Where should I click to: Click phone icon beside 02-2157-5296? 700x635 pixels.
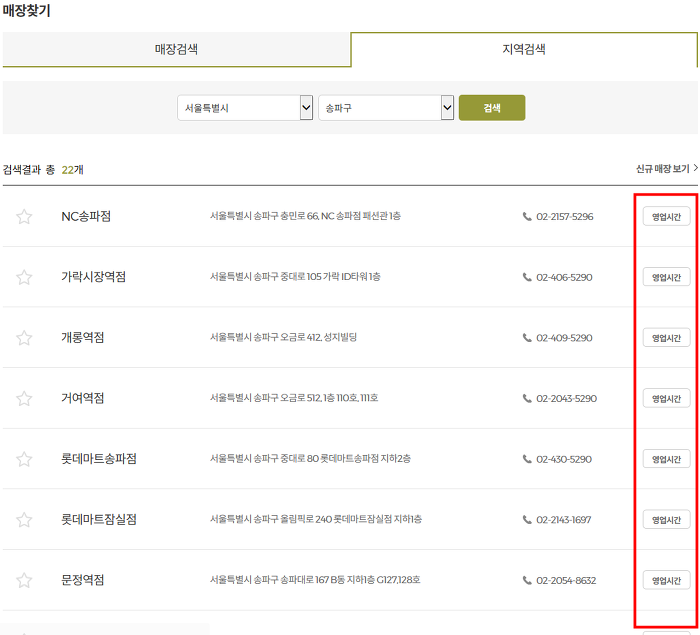click(x=527, y=217)
